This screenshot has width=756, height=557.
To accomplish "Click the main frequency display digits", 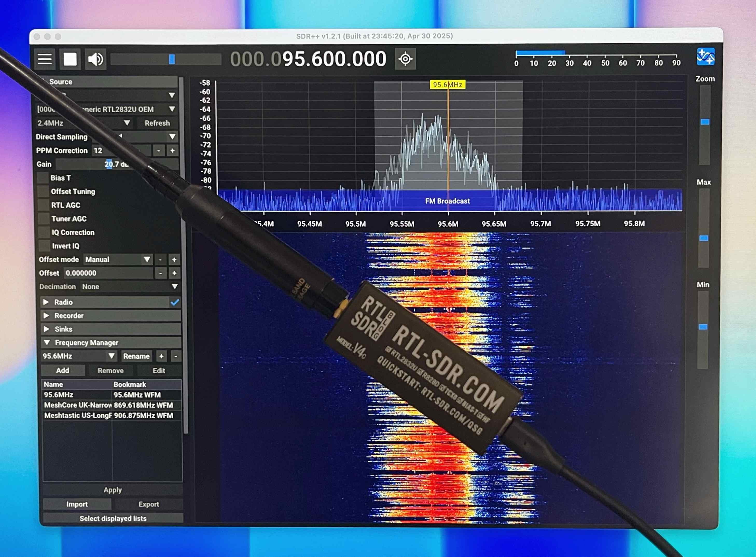I will (x=308, y=59).
